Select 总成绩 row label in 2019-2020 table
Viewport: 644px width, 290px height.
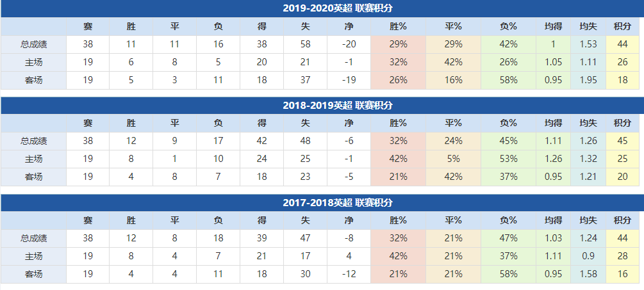tap(33, 44)
